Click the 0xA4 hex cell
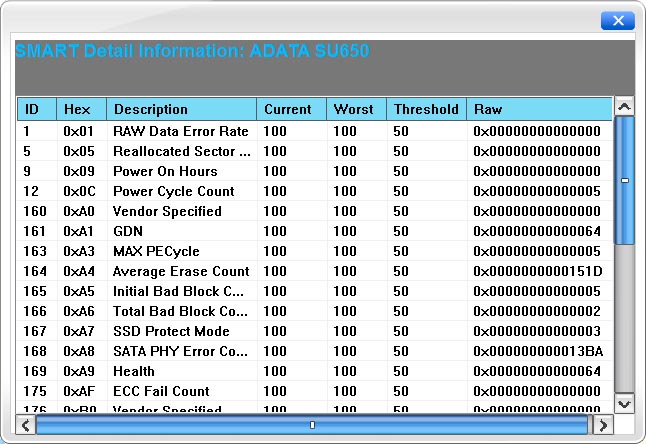The width and height of the screenshot is (646, 444). (x=79, y=271)
